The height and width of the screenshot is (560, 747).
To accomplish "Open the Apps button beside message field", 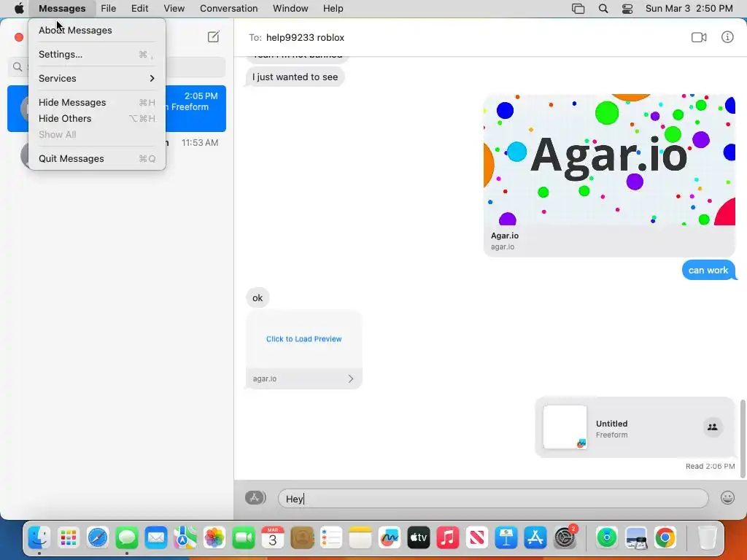I will coord(255,497).
